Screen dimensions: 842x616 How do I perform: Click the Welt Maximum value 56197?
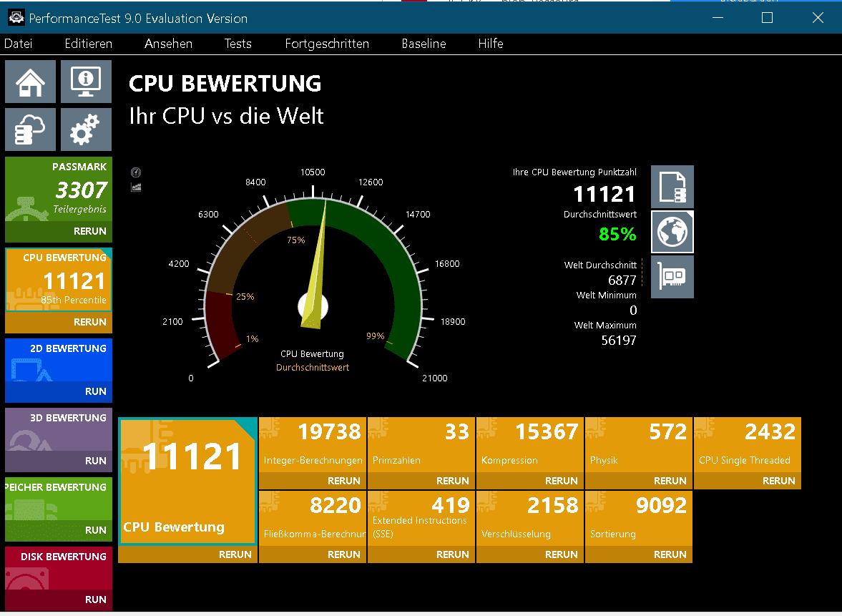point(619,341)
